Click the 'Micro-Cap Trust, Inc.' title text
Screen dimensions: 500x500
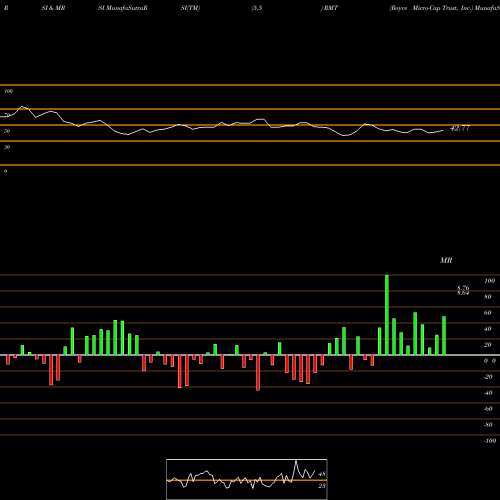pos(443,8)
